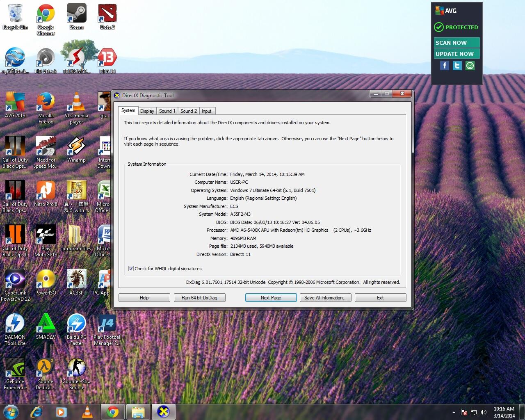525x420 pixels.
Task: Open the Recycle Bin desktop icon
Action: (15, 17)
